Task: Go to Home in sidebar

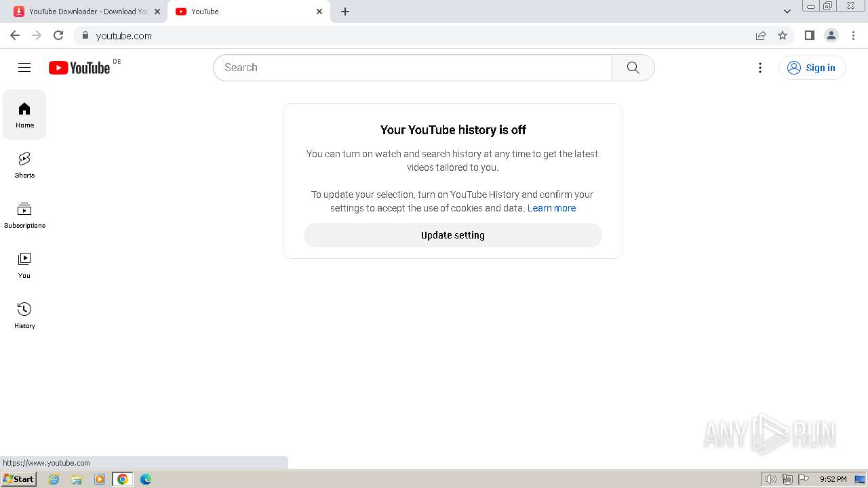Action: 24,115
